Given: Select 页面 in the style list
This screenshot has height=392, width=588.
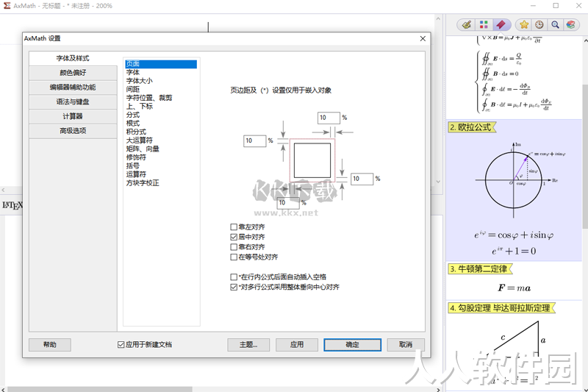Looking at the screenshot, I should pos(161,64).
